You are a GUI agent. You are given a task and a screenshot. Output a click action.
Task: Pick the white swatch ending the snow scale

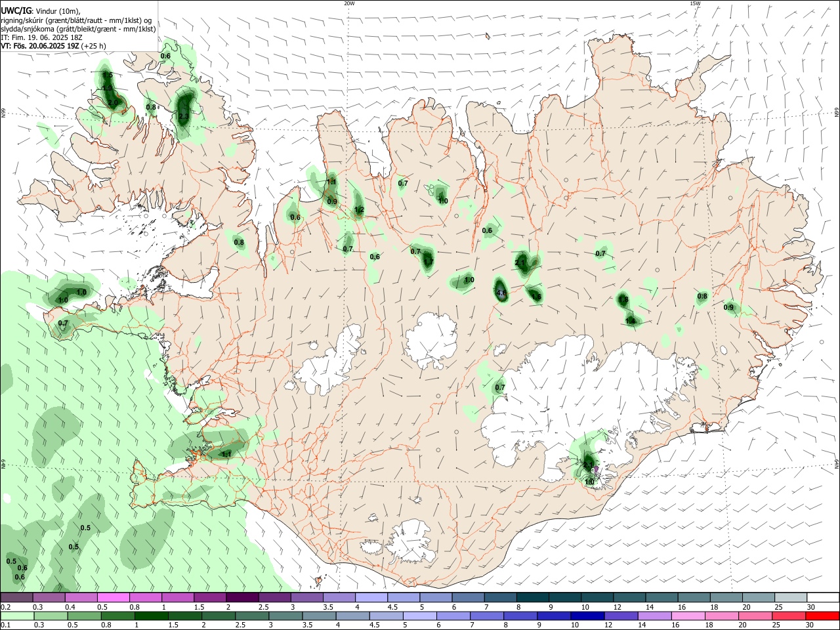tap(822, 597)
